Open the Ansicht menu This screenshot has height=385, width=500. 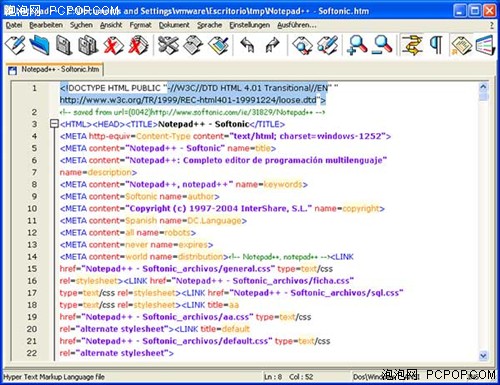(x=111, y=25)
